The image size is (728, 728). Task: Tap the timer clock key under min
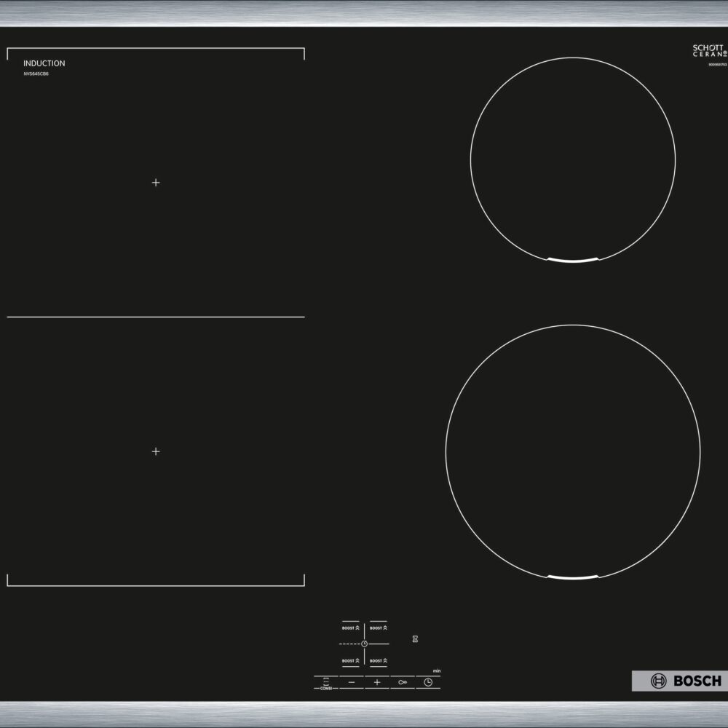coord(428,682)
